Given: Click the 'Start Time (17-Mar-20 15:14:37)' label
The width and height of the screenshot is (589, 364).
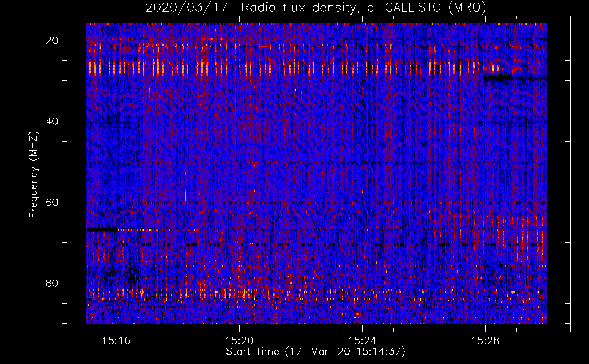Looking at the screenshot, I should (315, 351).
